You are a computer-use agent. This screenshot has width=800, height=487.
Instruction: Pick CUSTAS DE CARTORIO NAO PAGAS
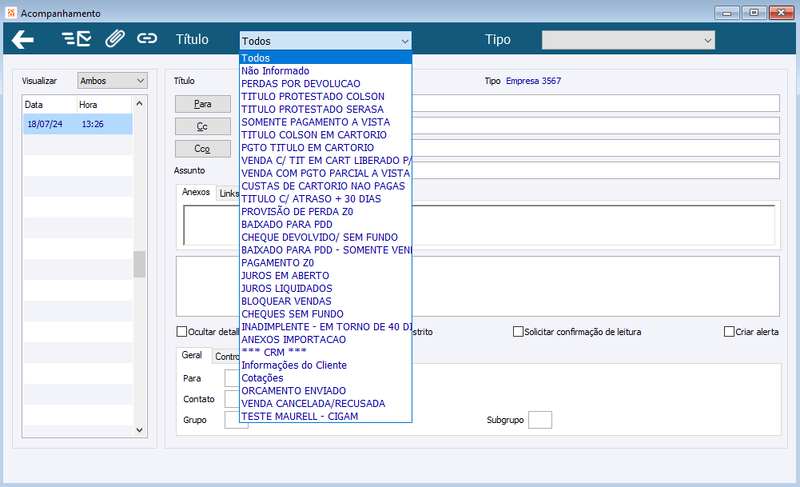pyautogui.click(x=326, y=186)
